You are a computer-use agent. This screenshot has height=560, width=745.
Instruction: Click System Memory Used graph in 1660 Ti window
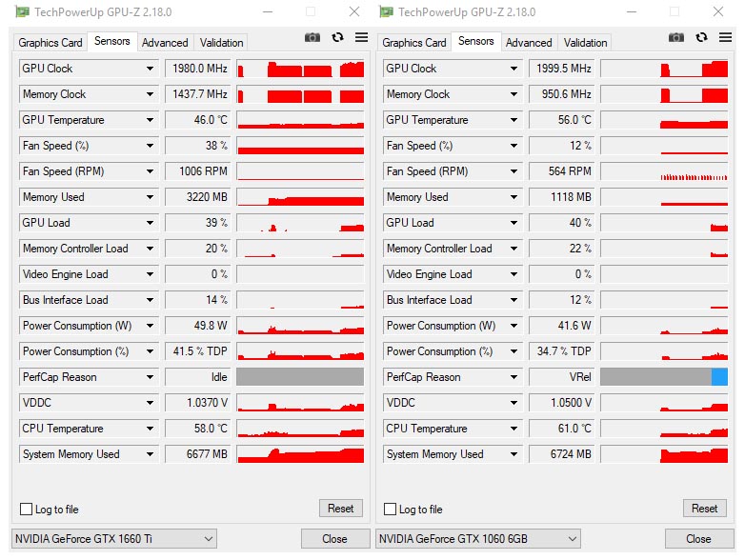(300, 454)
